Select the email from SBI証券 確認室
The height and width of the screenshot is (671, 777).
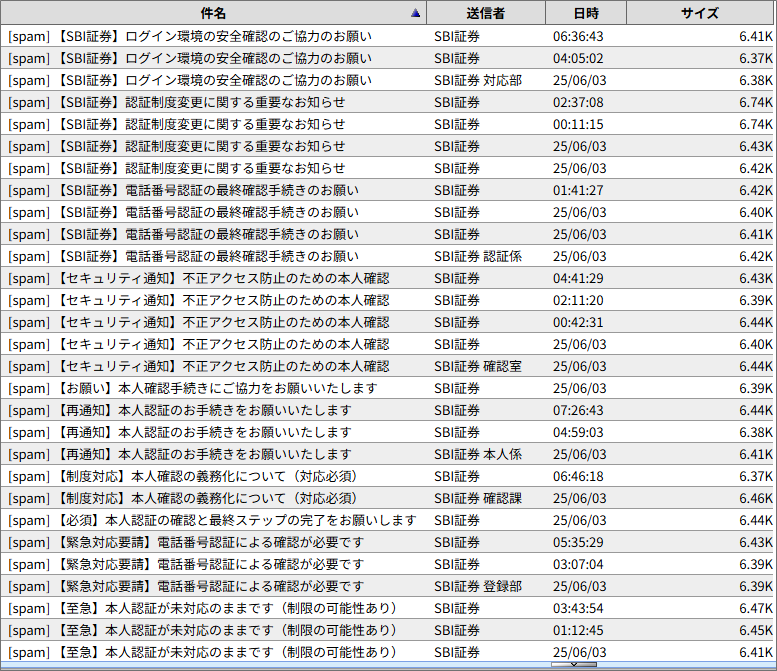[x=387, y=366]
